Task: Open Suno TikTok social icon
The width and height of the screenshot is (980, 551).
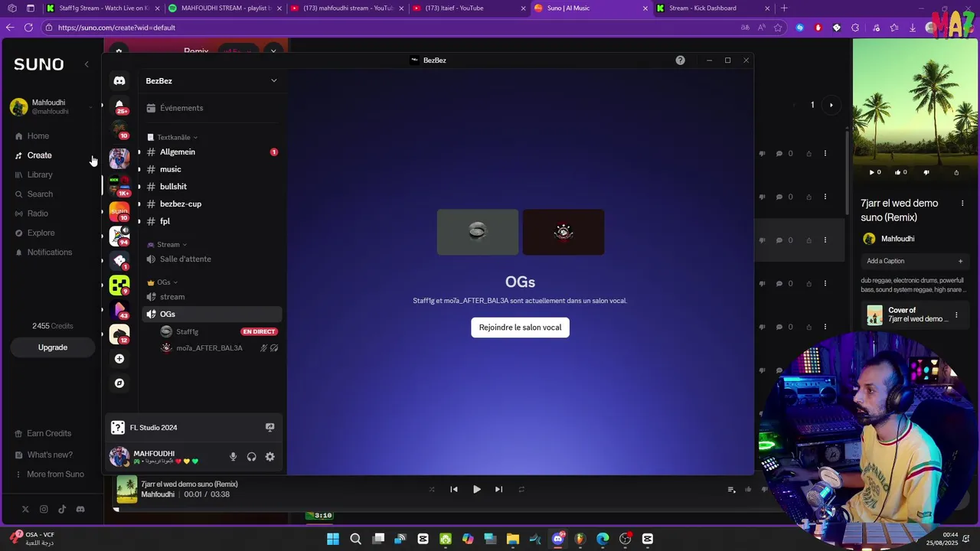Action: tap(62, 509)
